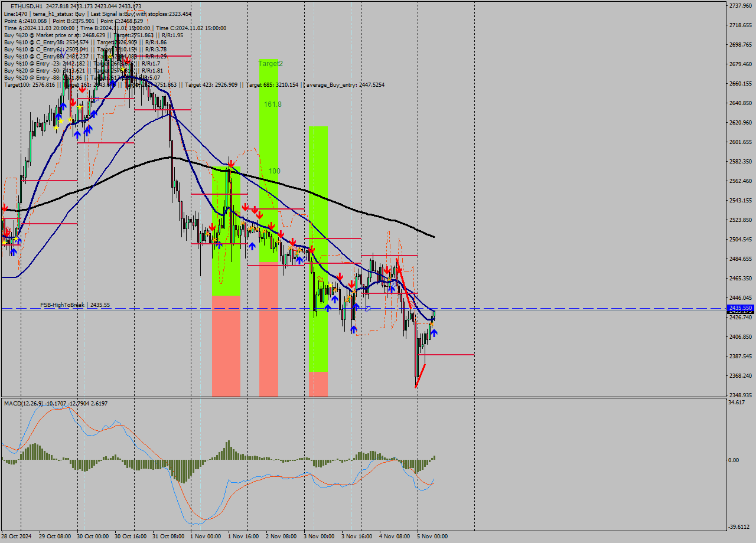Viewport: 756px width, 543px height.
Task: Click the '5 Nov 00:00' time axis label
Action: coord(432,537)
